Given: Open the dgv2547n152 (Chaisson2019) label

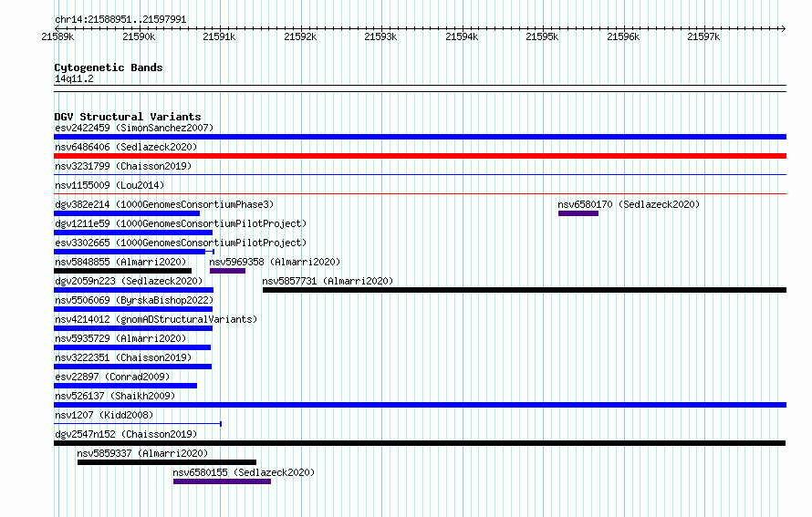Looking at the screenshot, I should (x=126, y=434).
